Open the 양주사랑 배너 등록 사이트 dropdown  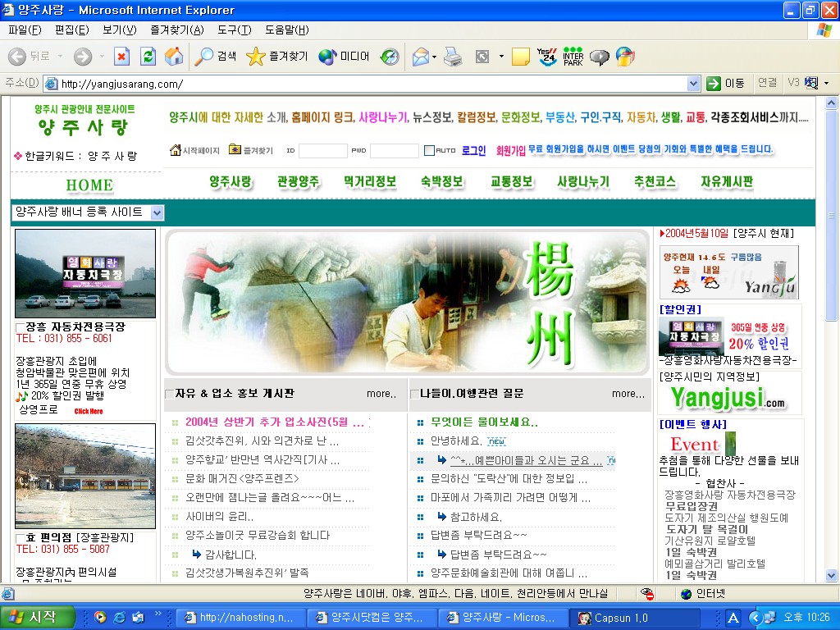pyautogui.click(x=157, y=212)
